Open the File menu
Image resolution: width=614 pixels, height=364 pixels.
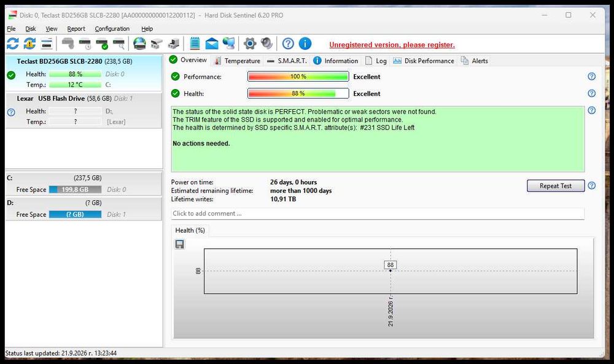click(x=11, y=29)
